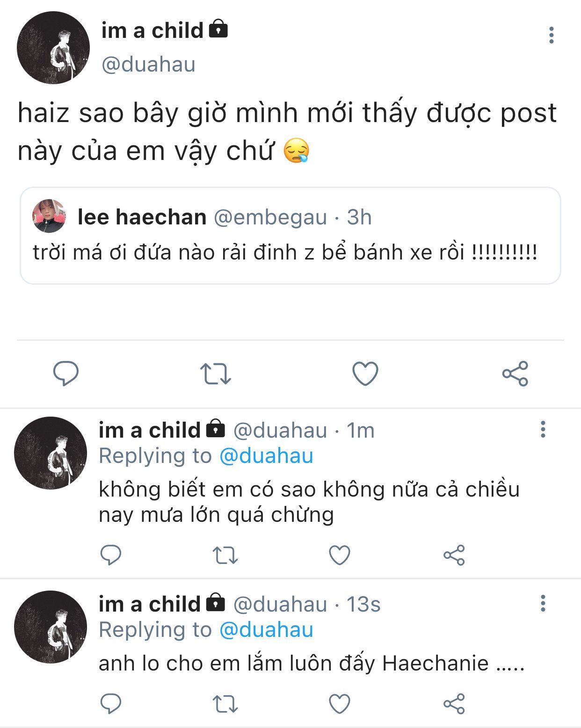Reply to the main tweet

(x=66, y=374)
